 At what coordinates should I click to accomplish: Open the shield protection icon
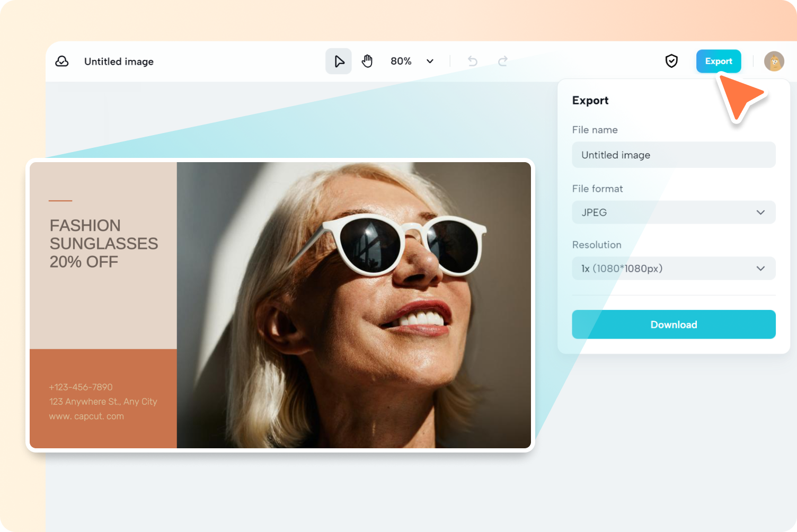pyautogui.click(x=671, y=61)
